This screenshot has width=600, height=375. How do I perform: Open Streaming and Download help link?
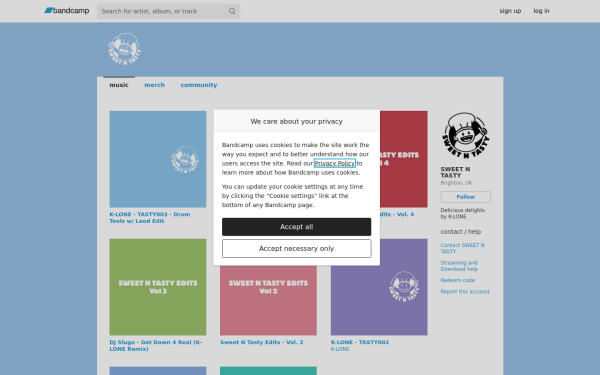pyautogui.click(x=459, y=266)
